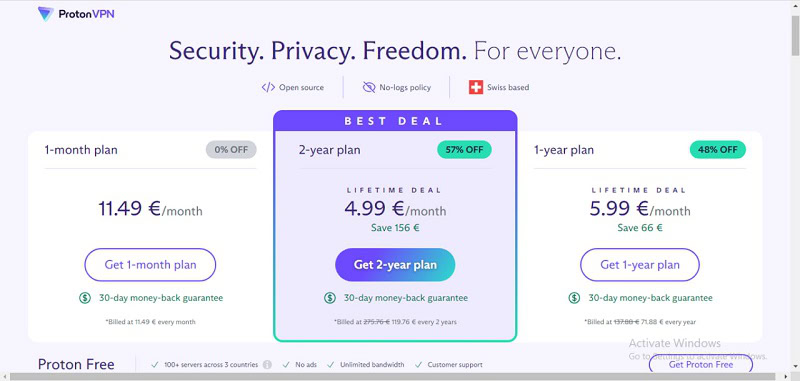The image size is (800, 381).
Task: Click the 57% OFF badge
Action: tap(464, 150)
